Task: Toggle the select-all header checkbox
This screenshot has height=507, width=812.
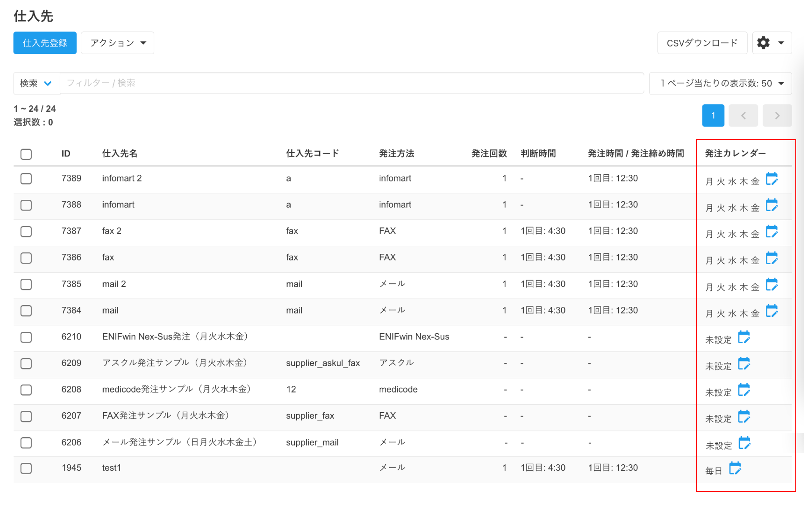Action: coord(26,154)
